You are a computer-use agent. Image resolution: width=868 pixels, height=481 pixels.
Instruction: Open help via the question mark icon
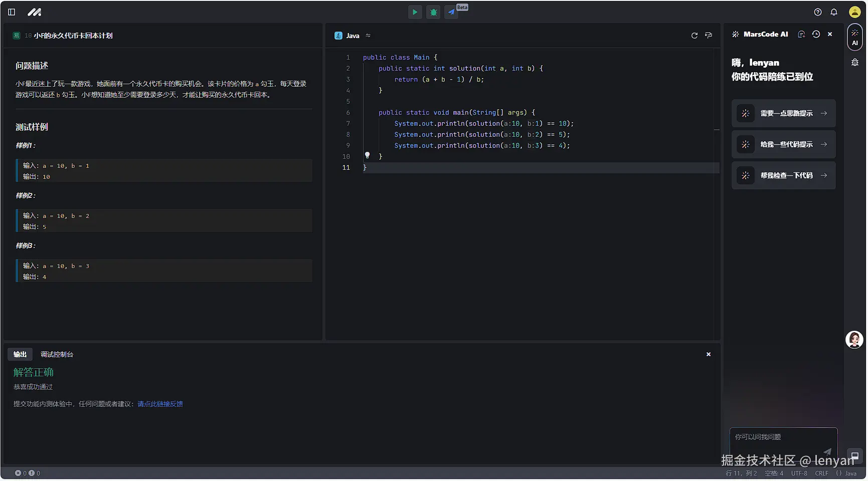[818, 12]
